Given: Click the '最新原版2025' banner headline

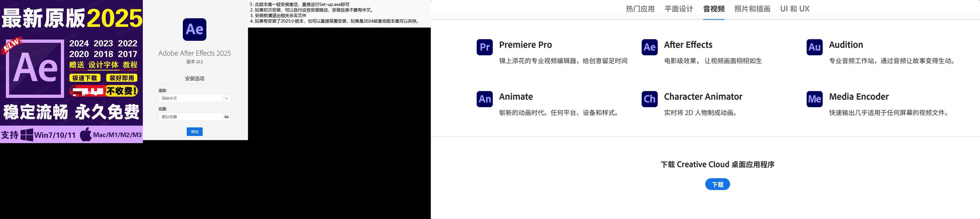Looking at the screenshot, I should pos(72,18).
